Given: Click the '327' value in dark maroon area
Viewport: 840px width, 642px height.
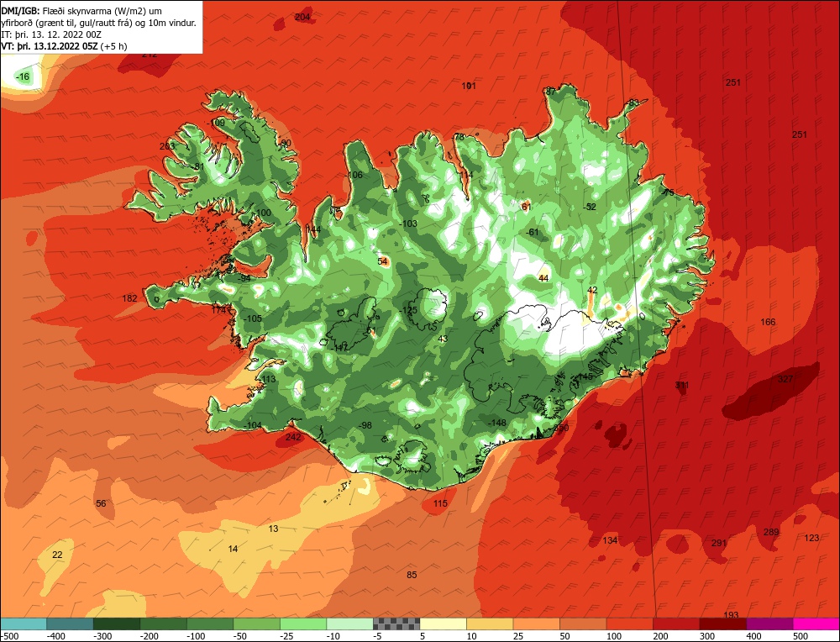Looking at the screenshot, I should [785, 380].
